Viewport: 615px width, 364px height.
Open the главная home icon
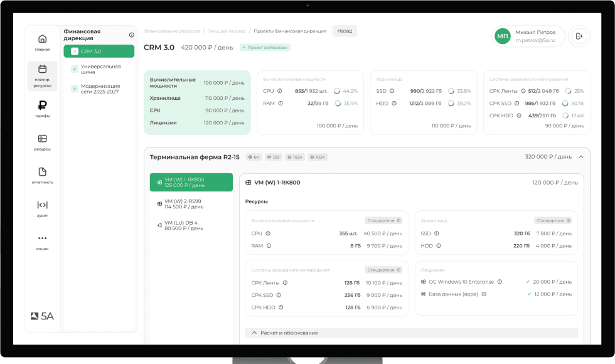click(x=42, y=39)
